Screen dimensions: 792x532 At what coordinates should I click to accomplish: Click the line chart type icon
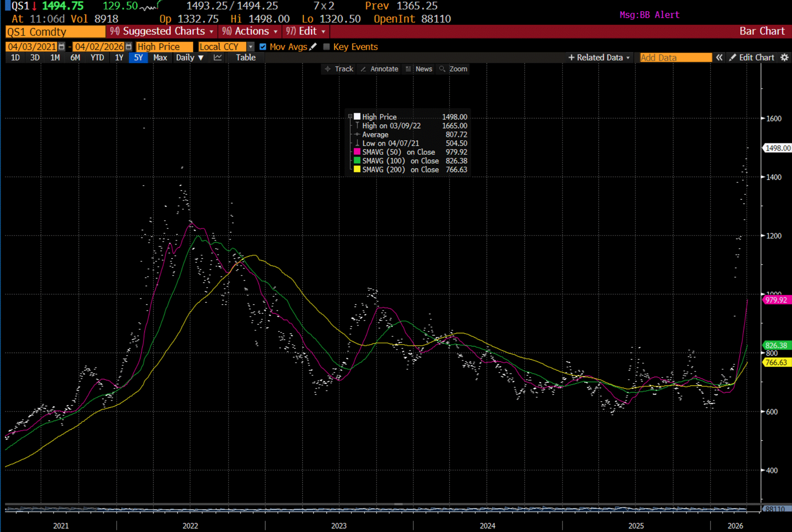point(218,58)
